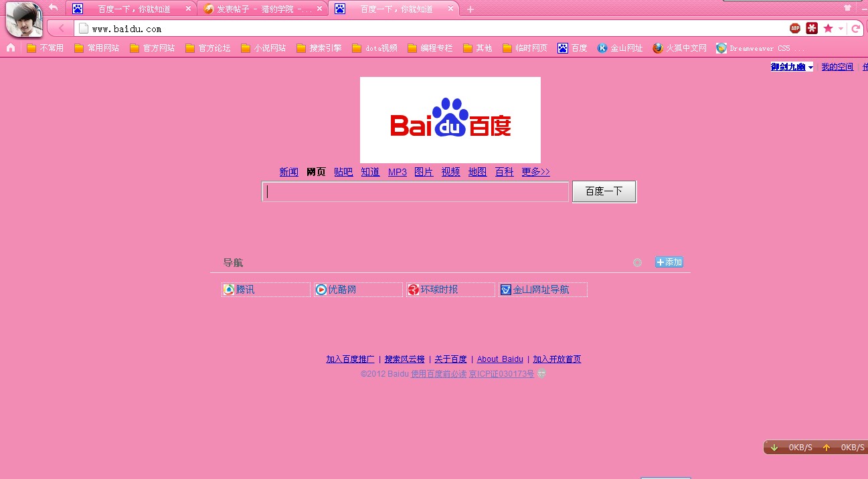Open the 官方论坛 bookmark folder
The image size is (868, 479).
coord(208,48)
